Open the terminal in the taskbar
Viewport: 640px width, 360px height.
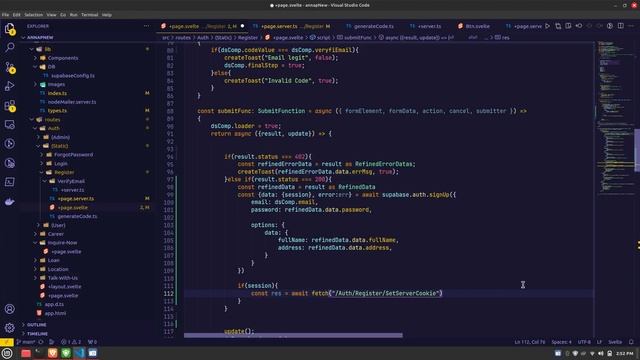(39, 353)
